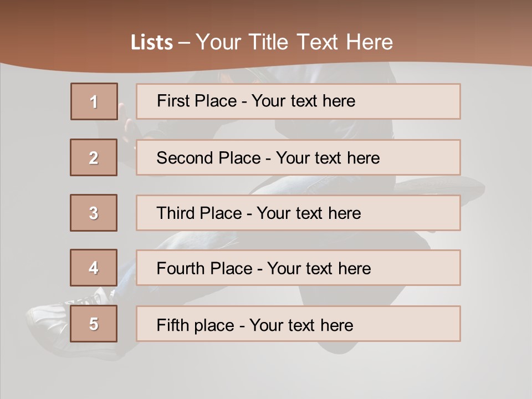Click the words Fifth place

tap(196, 325)
